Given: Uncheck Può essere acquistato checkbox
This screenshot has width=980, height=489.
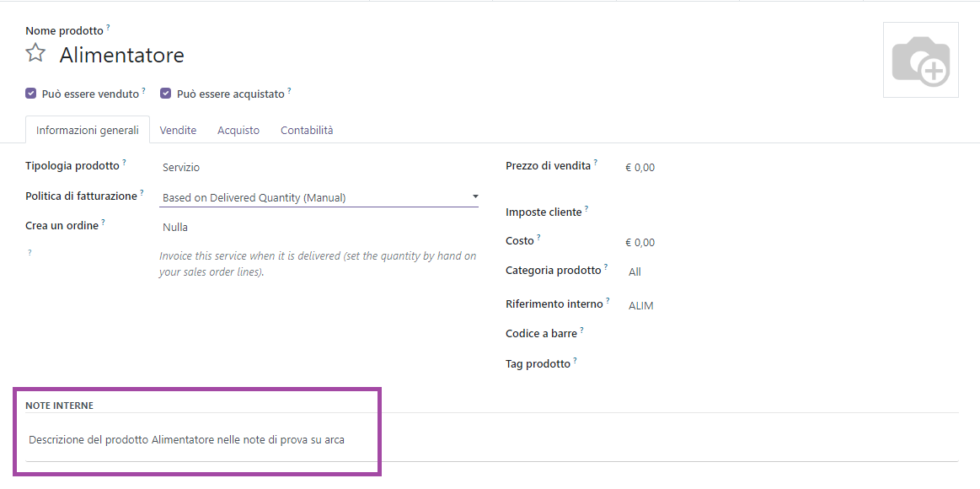Looking at the screenshot, I should 166,94.
